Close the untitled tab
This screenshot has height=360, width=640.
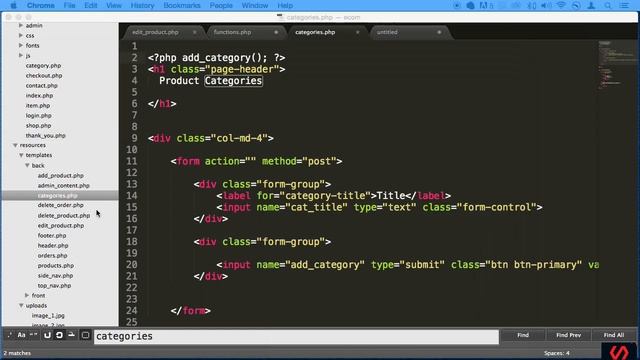[440, 32]
